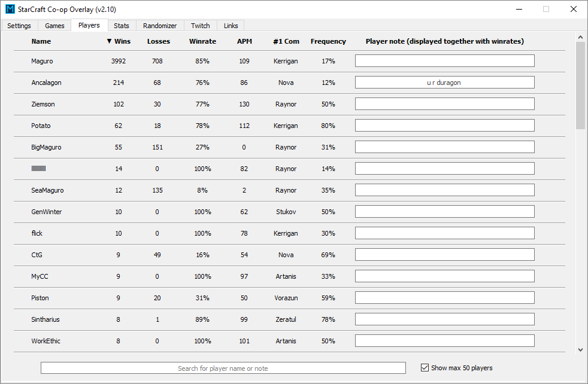Open the Randomizer tab
The image size is (588, 384).
pyautogui.click(x=160, y=26)
